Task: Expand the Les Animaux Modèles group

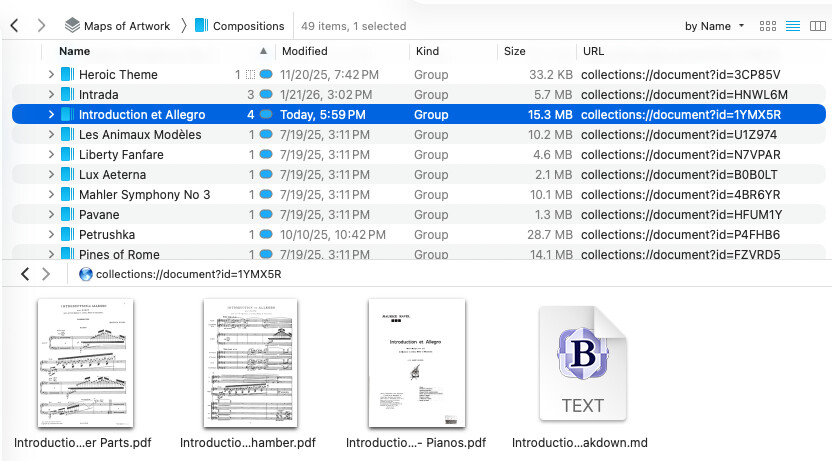Action: 51,134
